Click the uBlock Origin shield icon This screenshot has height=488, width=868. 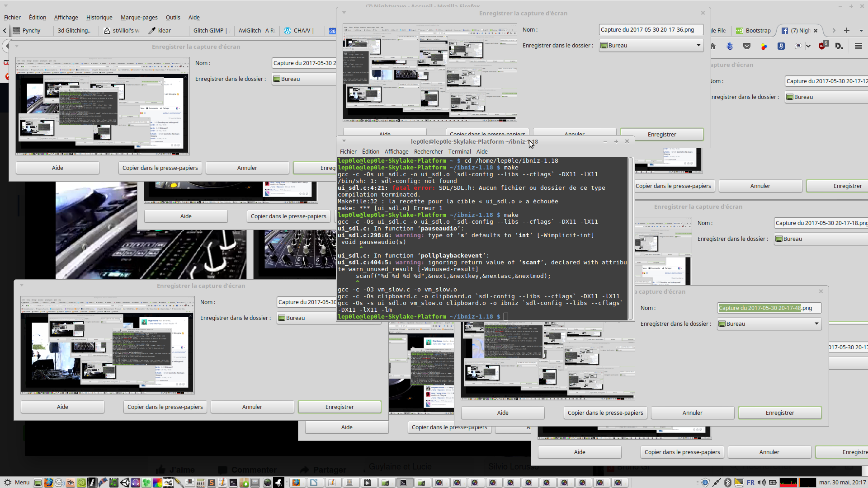(x=822, y=46)
